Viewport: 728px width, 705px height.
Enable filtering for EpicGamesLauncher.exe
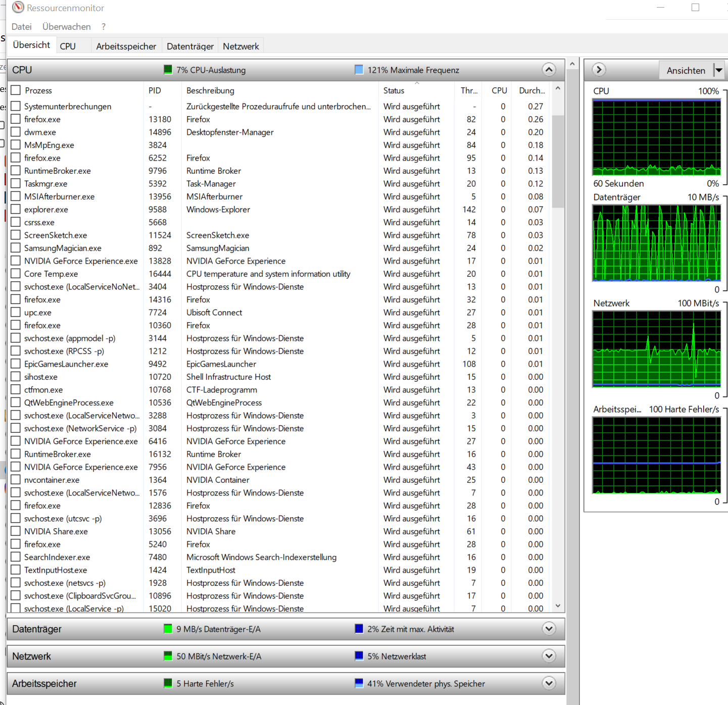[x=15, y=364]
